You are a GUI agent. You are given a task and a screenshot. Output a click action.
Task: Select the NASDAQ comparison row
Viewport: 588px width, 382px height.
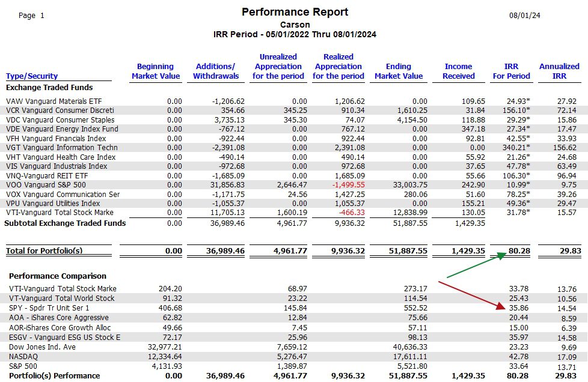pos(293,357)
